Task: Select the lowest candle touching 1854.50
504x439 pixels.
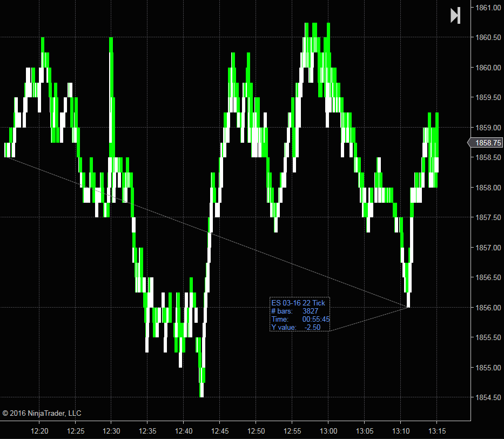Action: click(x=201, y=390)
